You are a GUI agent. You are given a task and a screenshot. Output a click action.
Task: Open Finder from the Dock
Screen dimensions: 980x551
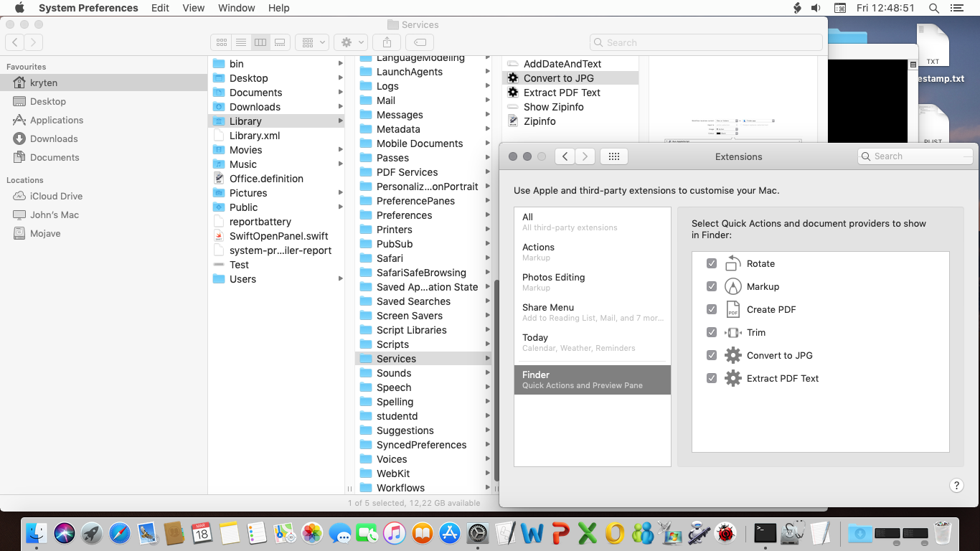37,533
